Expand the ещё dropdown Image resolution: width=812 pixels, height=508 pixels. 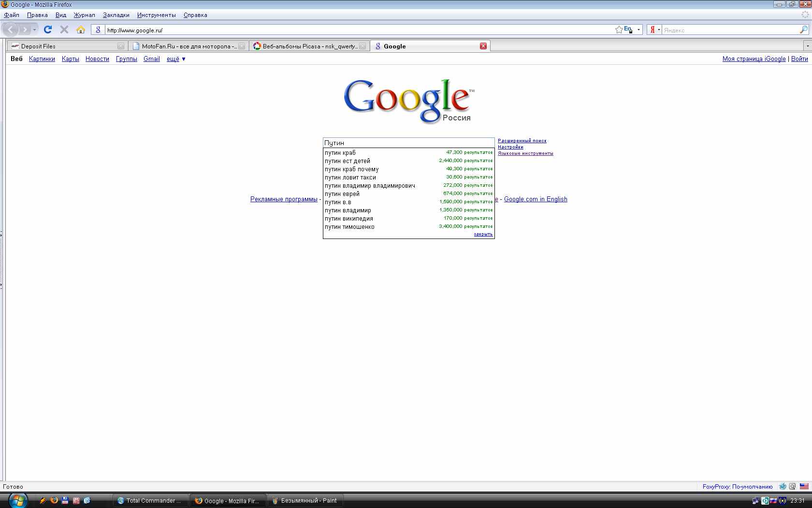tap(176, 59)
